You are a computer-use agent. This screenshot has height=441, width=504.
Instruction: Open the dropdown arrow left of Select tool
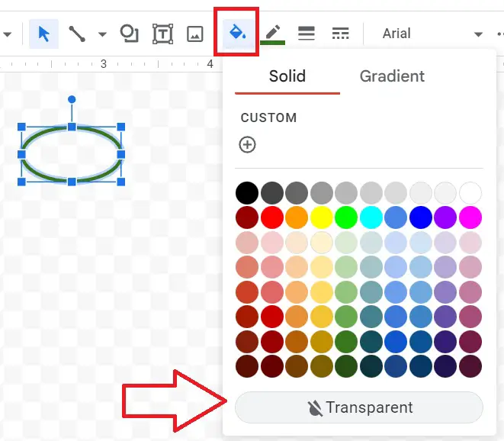click(x=8, y=34)
